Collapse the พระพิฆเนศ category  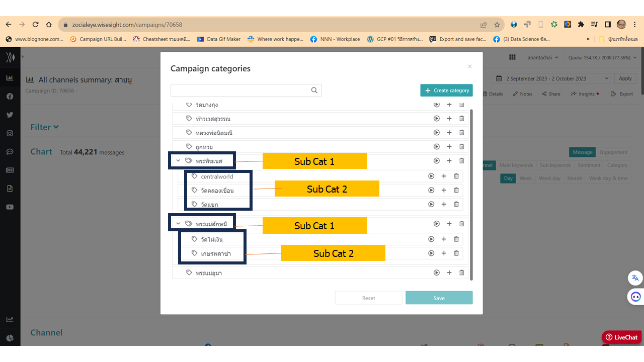178,161
